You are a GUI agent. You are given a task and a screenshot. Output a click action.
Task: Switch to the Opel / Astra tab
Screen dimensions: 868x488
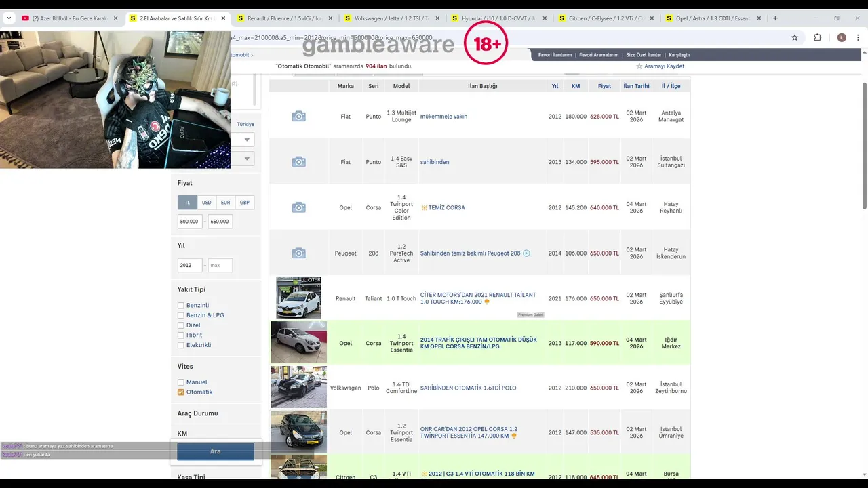pos(713,18)
